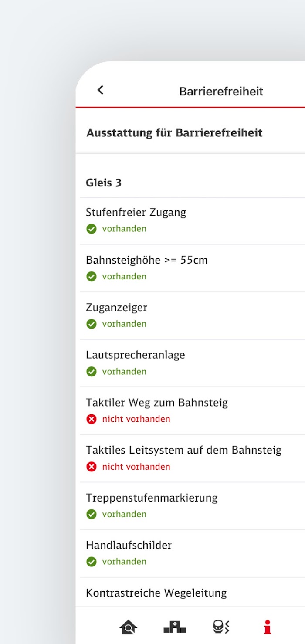The image size is (305, 644).
Task: Tap the back arrow in the header
Action: (x=100, y=90)
